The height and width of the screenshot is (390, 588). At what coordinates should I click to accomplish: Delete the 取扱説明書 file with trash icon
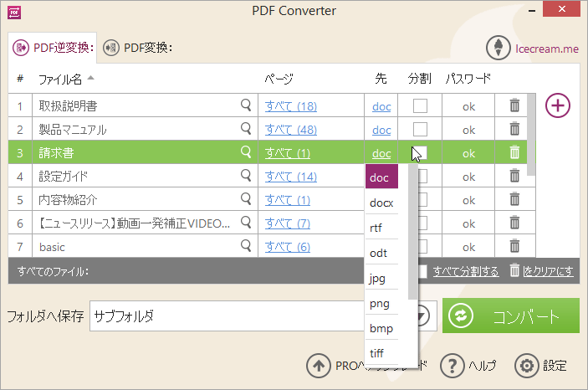(514, 105)
